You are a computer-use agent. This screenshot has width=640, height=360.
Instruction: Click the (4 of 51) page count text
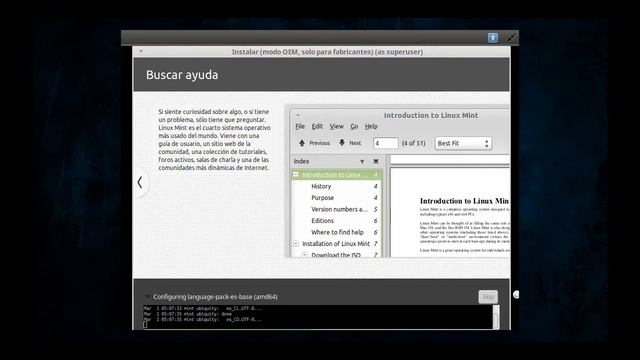point(413,143)
